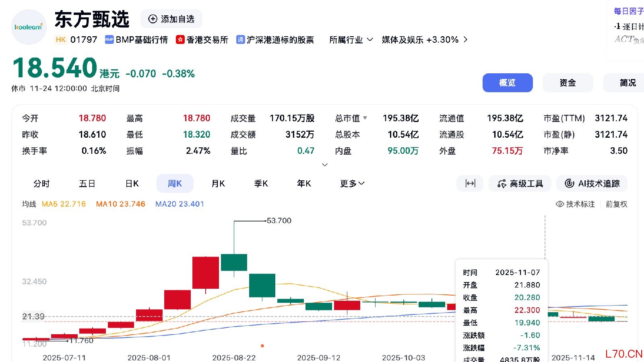Click the chart width fit icon
Viewport: 644px width, 362px height.
click(470, 184)
